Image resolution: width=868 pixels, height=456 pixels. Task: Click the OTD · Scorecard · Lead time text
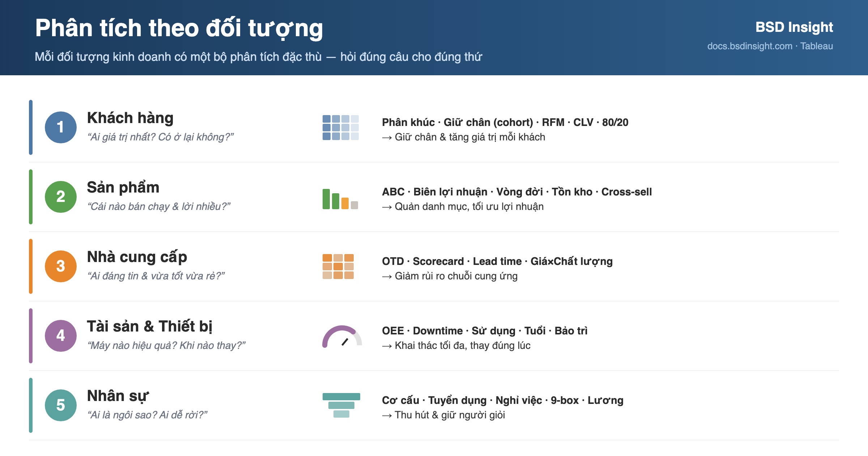452,261
